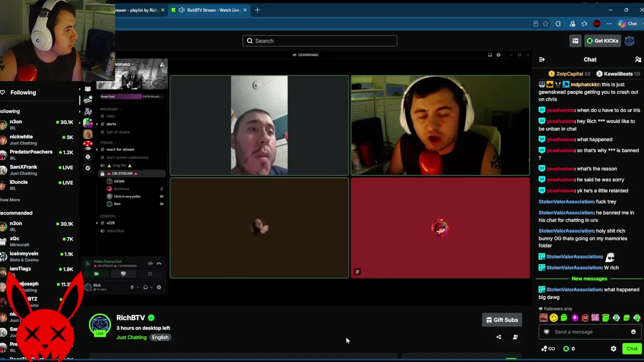
Task: Open the browser profile avatar
Action: click(597, 24)
